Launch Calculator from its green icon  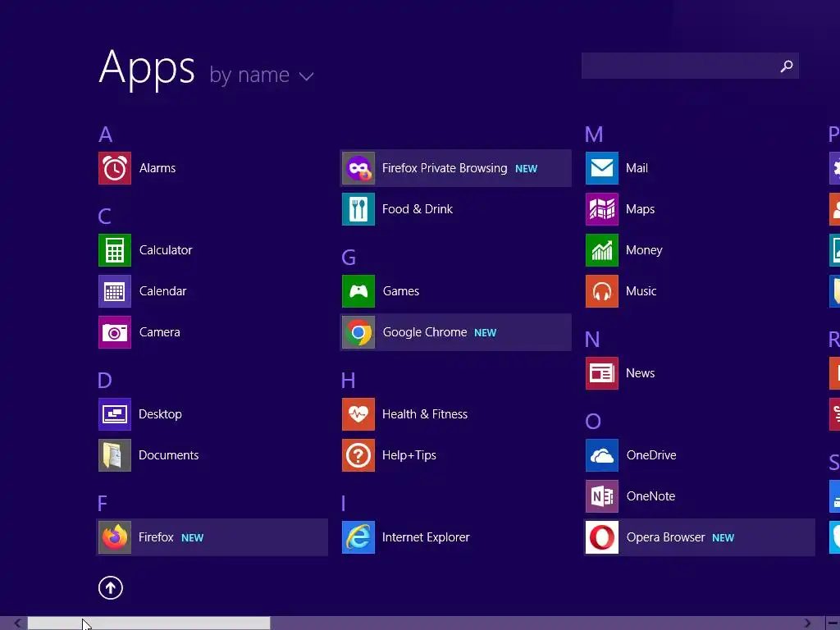click(x=115, y=250)
